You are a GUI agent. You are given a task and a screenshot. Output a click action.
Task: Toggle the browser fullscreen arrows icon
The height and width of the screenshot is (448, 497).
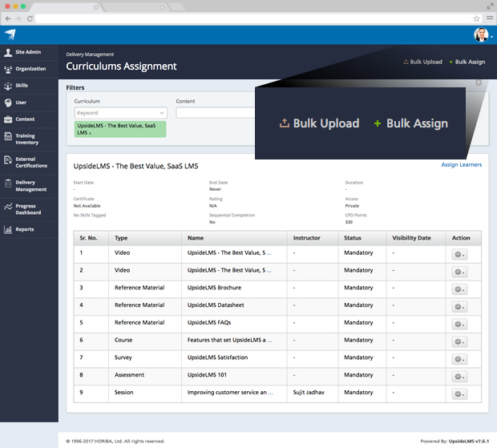coord(490,6)
